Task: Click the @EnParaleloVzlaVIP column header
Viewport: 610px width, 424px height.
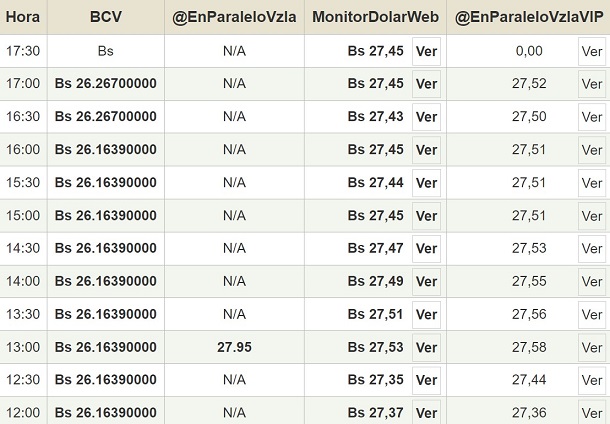Action: point(529,17)
